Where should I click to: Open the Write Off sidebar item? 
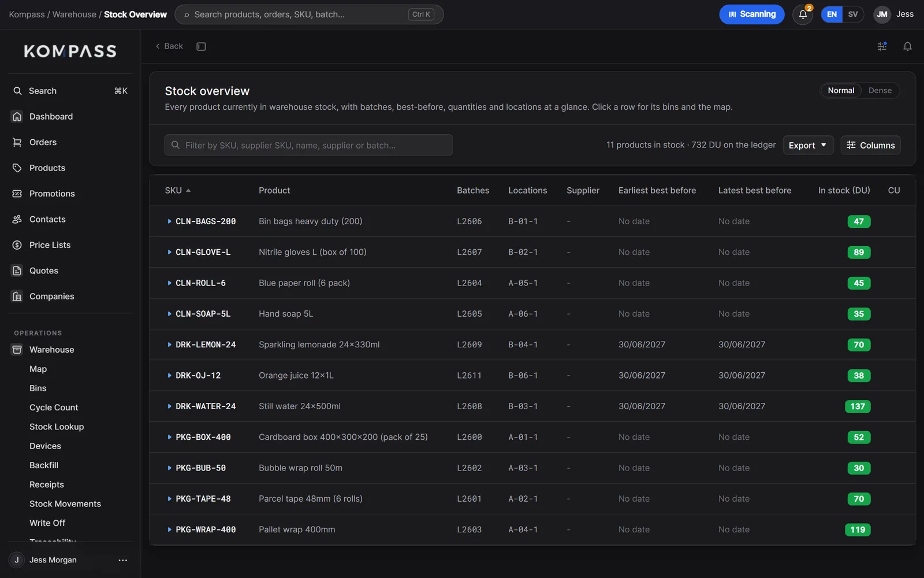pyautogui.click(x=47, y=523)
